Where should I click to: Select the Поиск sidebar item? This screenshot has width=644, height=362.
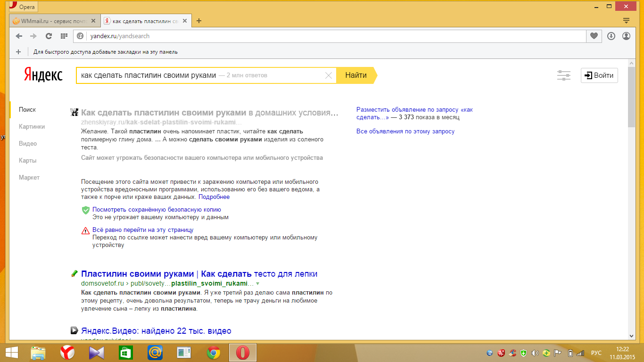point(27,109)
